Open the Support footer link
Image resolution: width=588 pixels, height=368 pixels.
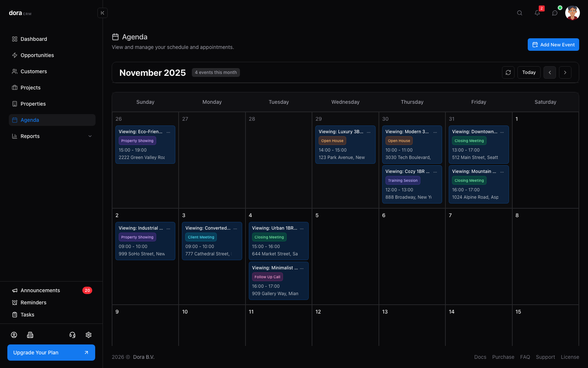545,357
